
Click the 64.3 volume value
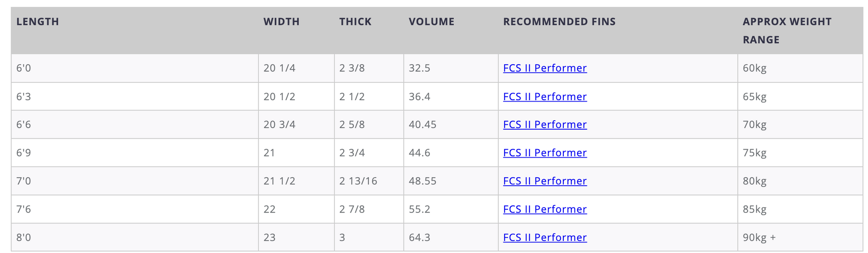click(x=419, y=237)
